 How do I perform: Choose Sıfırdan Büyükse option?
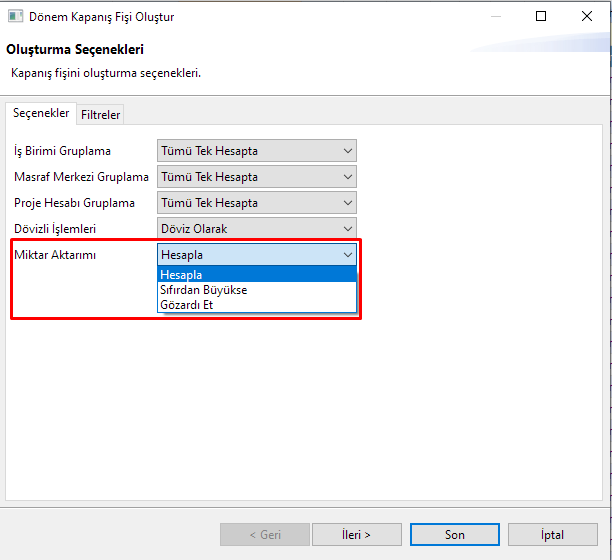(x=256, y=290)
